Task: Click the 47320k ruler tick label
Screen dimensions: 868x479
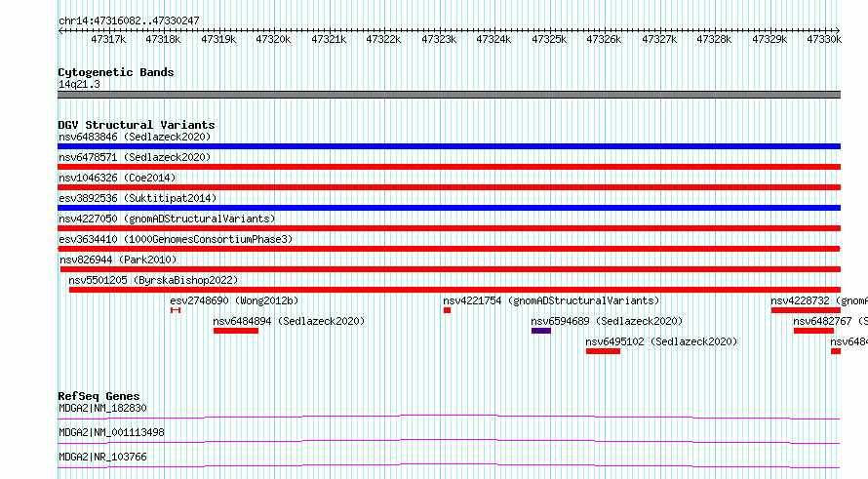Action: tap(273, 39)
